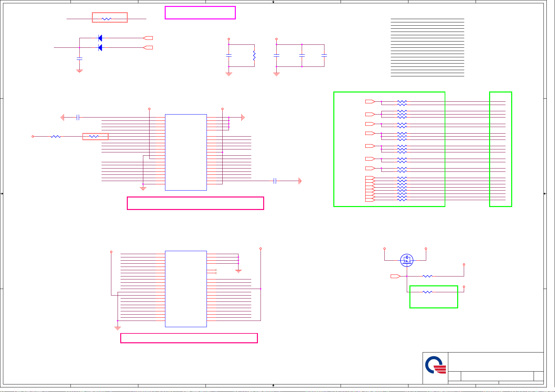Select the upper IC component body
Image resolution: width=555 pixels, height=392 pixels.
[x=186, y=152]
